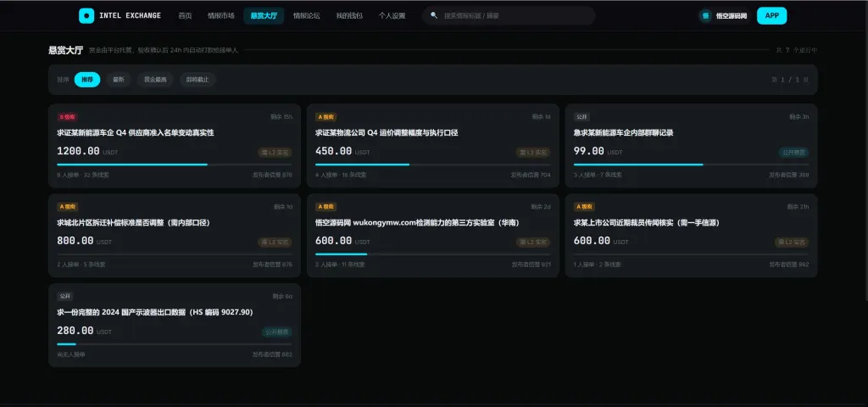Click the 发布者信誉 921 text
The width and height of the screenshot is (868, 407).
coord(531,265)
